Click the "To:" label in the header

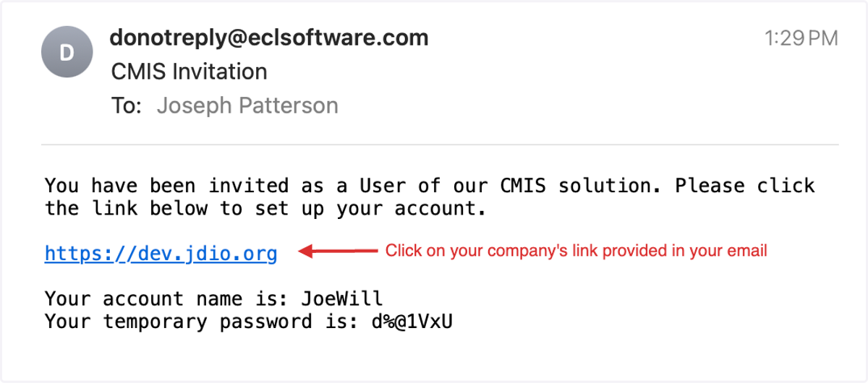(127, 106)
